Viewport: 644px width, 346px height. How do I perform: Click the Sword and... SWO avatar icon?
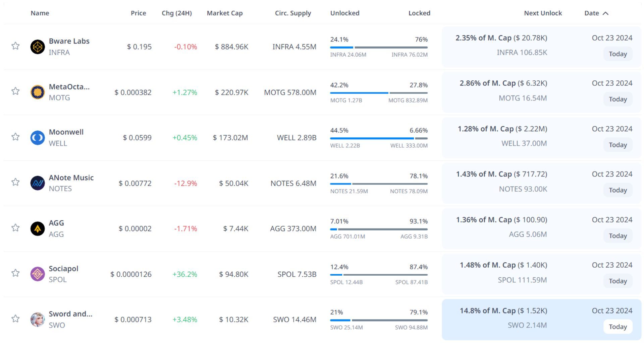pos(38,320)
